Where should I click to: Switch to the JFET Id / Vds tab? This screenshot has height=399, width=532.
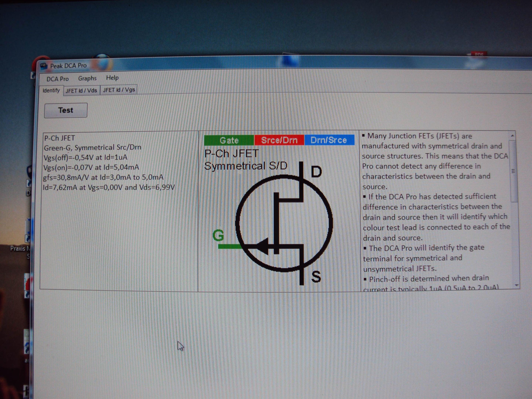tap(81, 91)
